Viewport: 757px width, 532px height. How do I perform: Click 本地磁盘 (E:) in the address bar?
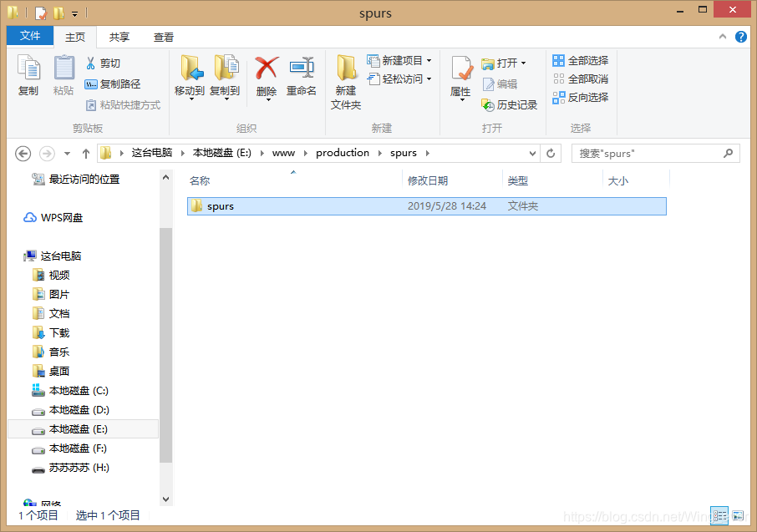coord(222,153)
